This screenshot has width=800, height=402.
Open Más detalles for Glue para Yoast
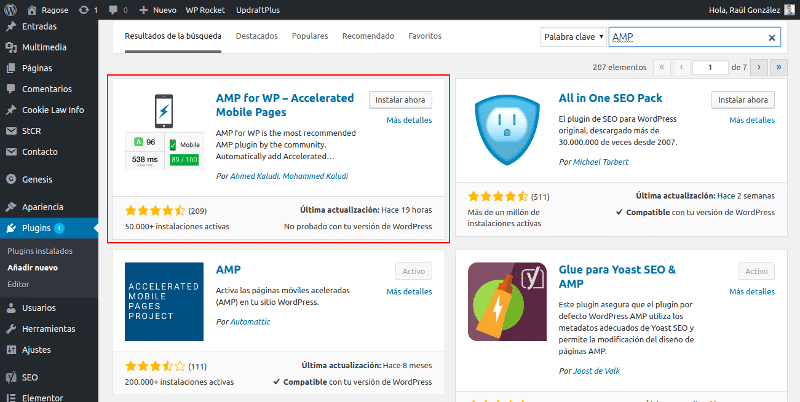pos(752,292)
